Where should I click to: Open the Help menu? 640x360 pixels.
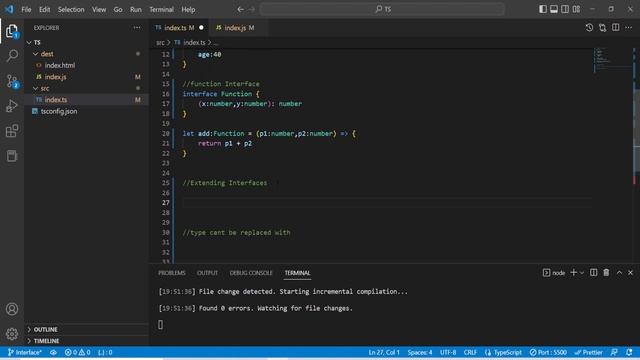tap(188, 9)
